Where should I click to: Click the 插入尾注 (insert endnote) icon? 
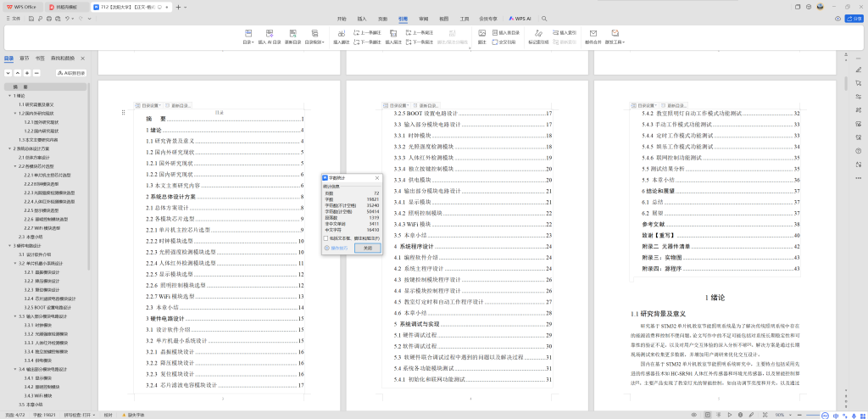click(392, 36)
